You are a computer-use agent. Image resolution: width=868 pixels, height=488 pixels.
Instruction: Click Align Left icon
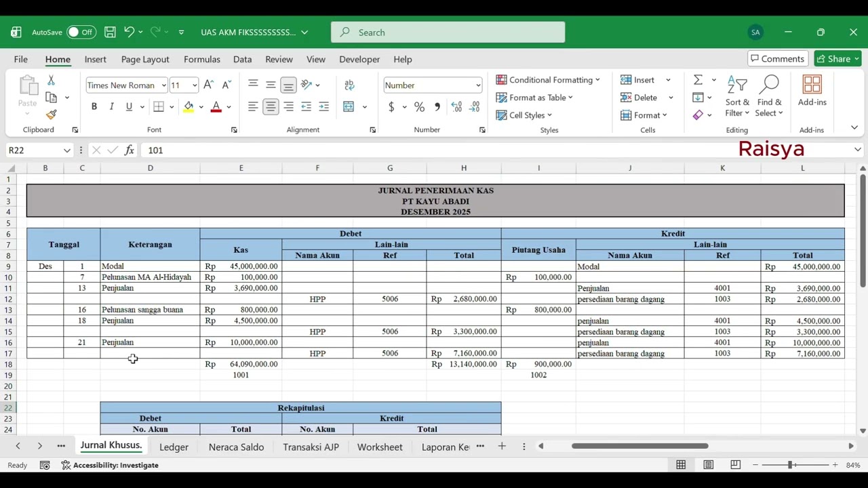253,106
